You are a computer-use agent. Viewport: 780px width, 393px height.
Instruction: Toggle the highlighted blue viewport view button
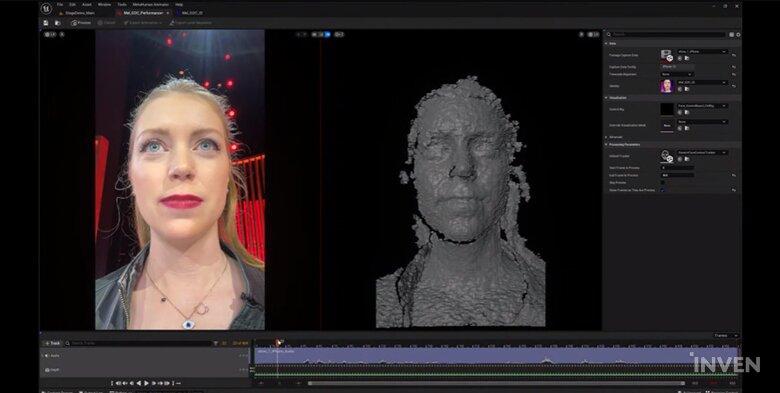[x=327, y=34]
